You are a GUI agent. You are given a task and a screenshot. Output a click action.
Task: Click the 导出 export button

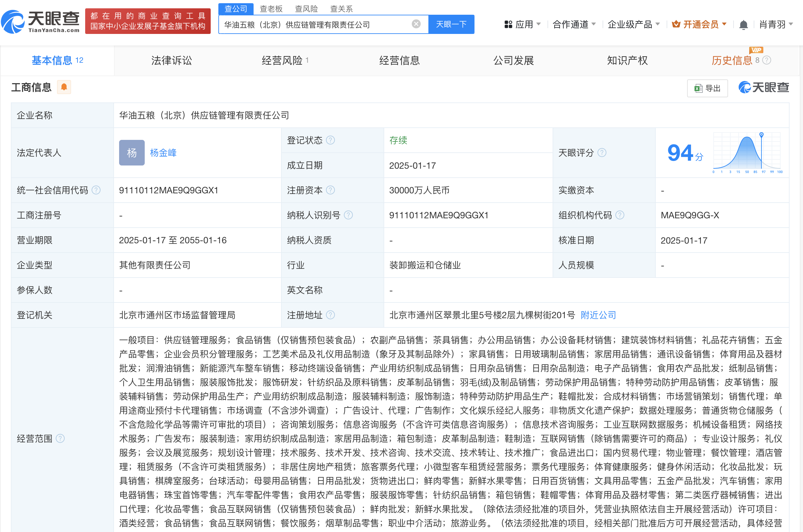(x=707, y=88)
